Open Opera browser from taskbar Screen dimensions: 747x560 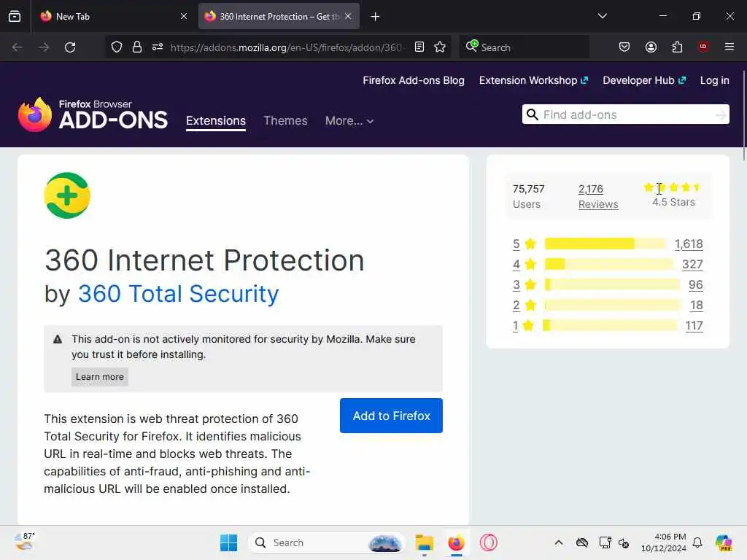488,542
